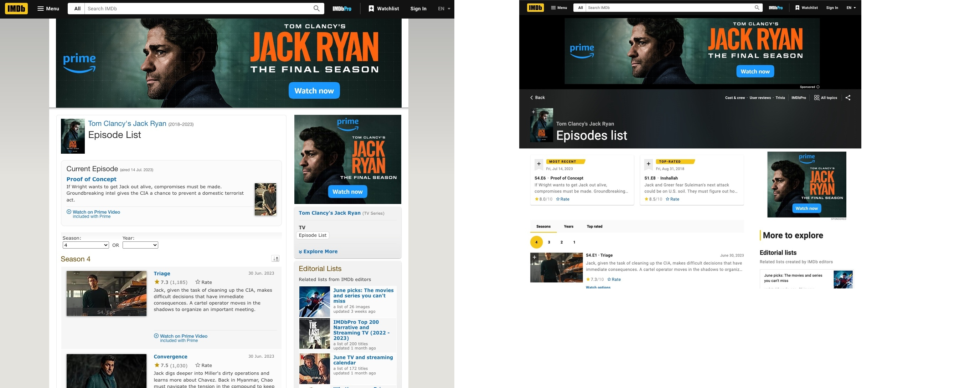980x388 pixels.
Task: Expand the All search category dropdown, left page
Action: tap(77, 8)
